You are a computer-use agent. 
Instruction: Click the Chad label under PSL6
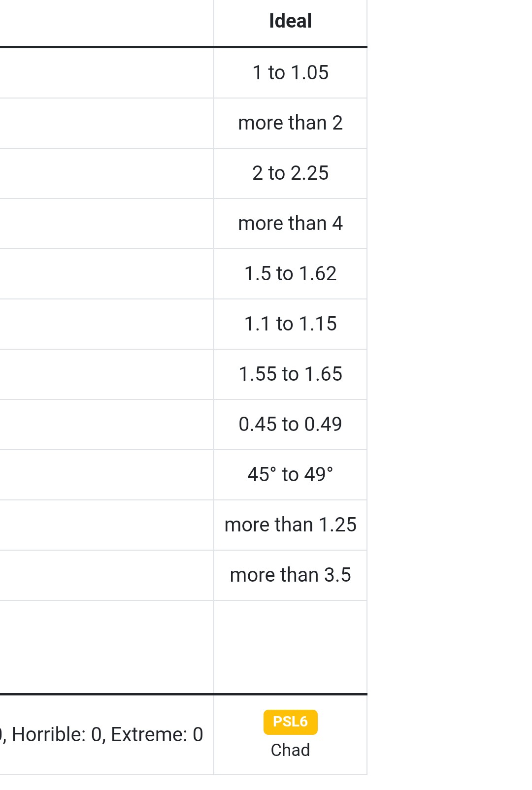pyautogui.click(x=290, y=750)
